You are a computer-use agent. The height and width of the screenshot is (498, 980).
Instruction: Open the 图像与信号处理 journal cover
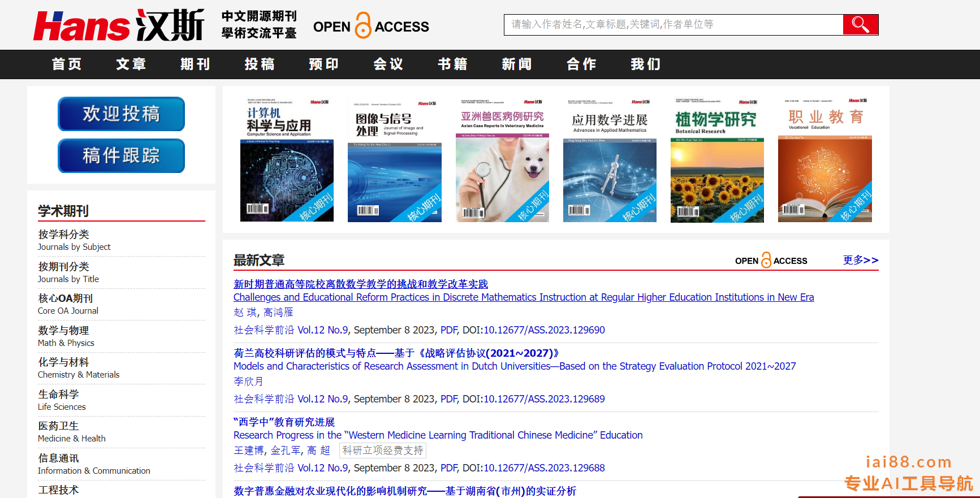395,159
